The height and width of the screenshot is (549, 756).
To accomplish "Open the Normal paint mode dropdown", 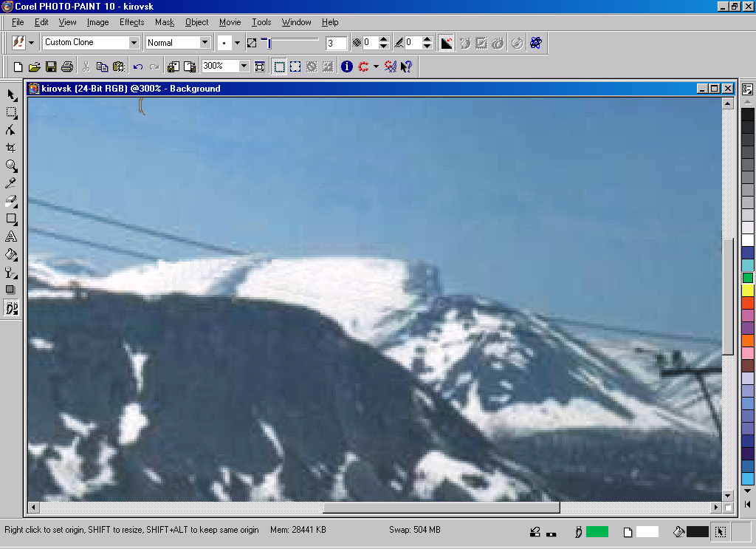I will tap(205, 43).
